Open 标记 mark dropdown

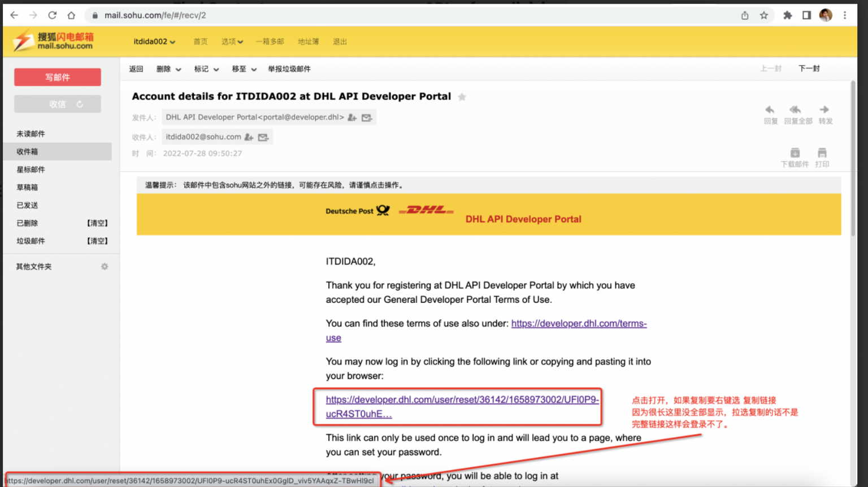pyautogui.click(x=206, y=69)
